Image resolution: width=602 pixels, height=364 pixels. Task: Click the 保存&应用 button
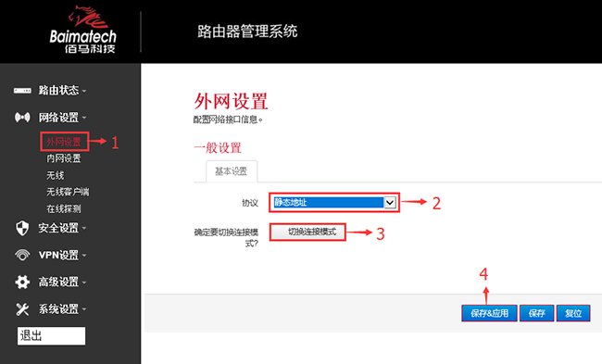(489, 313)
